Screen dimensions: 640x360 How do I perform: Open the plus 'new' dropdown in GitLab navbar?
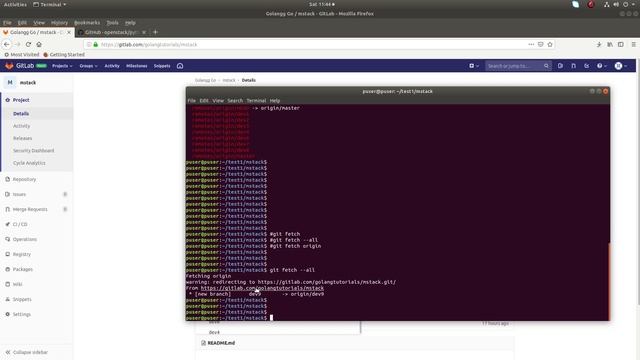point(473,66)
